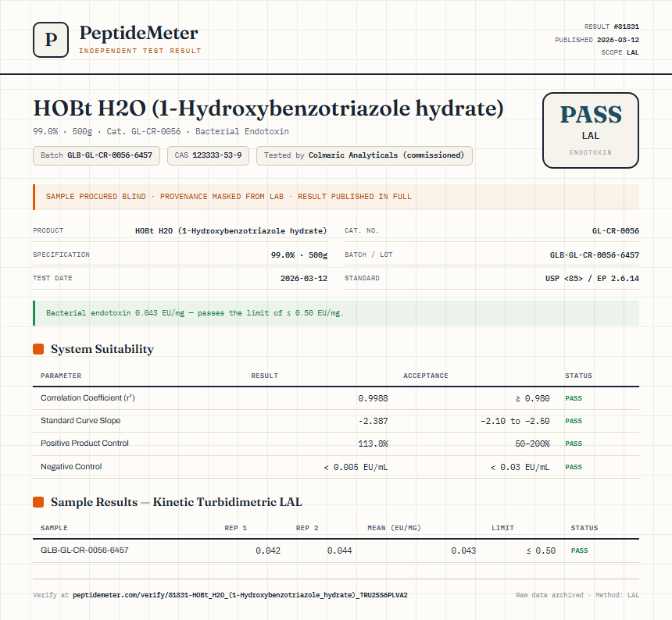This screenshot has height=620, width=672.
Task: Click the Correlation Coefficient (r²) row label
Action: 88,397
